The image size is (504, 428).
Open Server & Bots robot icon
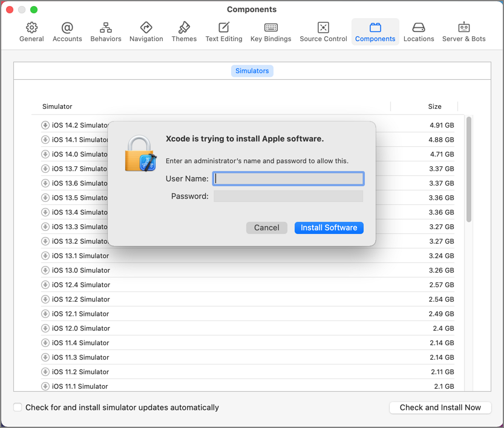(464, 28)
